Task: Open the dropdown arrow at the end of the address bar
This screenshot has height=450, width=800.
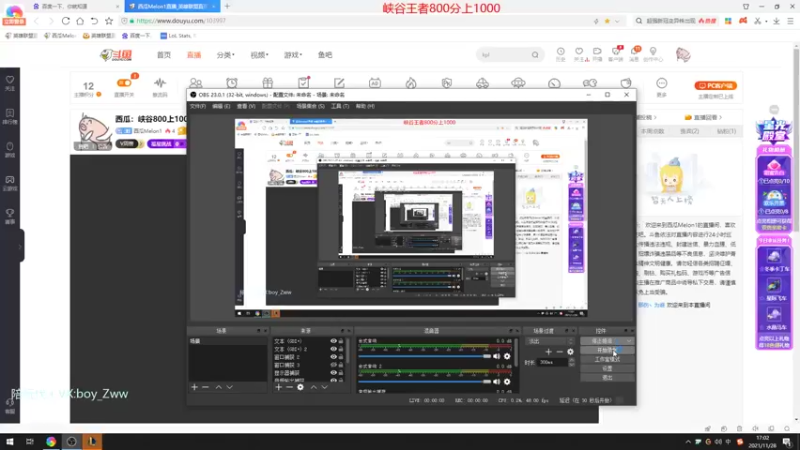Action: pyautogui.click(x=617, y=21)
